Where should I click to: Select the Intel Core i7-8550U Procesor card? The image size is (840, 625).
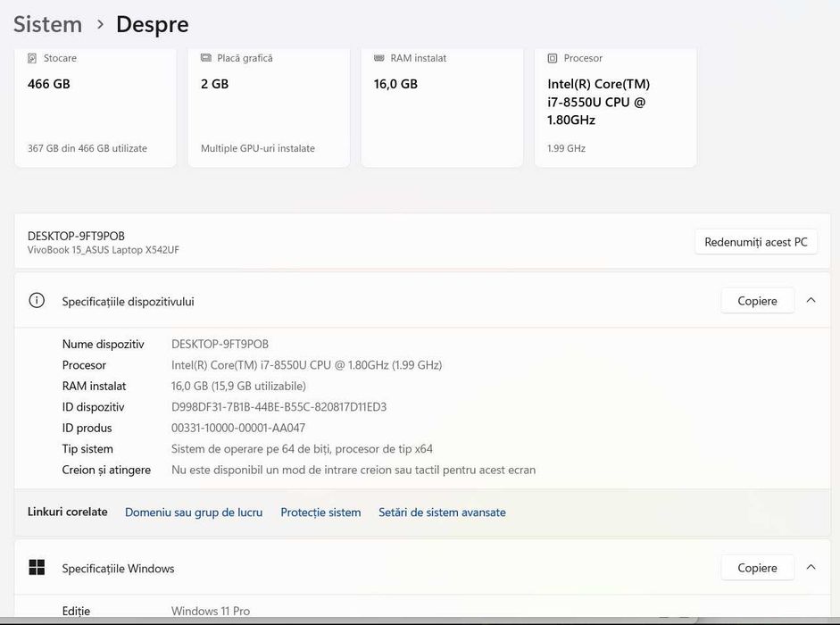614,107
